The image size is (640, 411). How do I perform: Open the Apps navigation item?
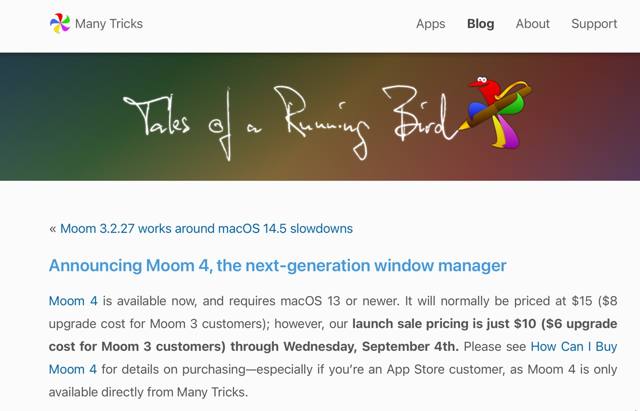click(x=430, y=24)
